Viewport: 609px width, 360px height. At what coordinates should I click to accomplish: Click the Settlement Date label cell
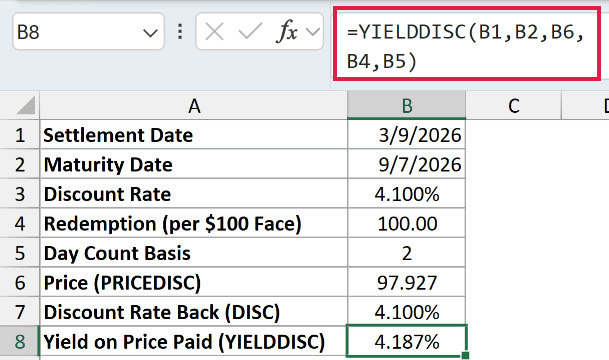(x=194, y=135)
